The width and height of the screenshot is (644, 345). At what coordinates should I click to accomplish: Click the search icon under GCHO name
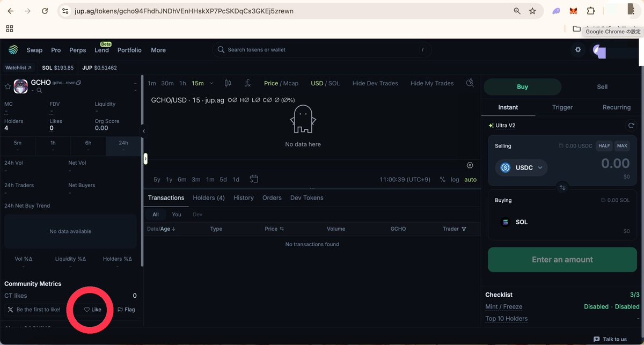[x=39, y=91]
